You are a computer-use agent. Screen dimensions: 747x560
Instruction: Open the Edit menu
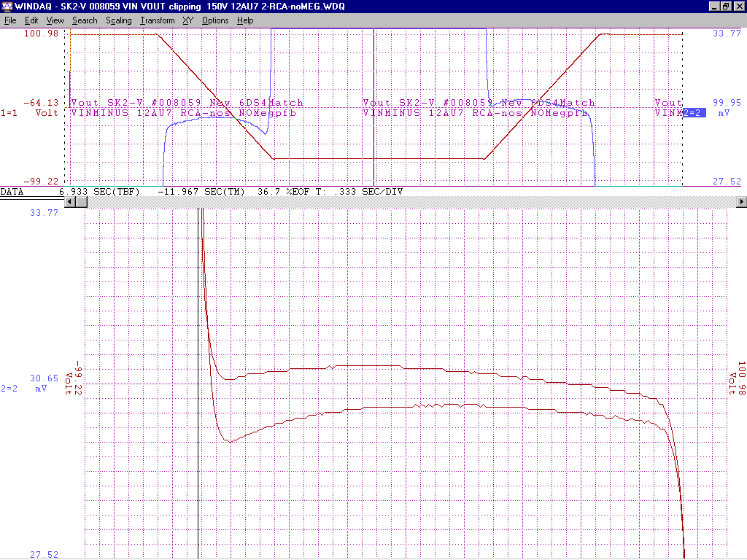click(x=31, y=20)
